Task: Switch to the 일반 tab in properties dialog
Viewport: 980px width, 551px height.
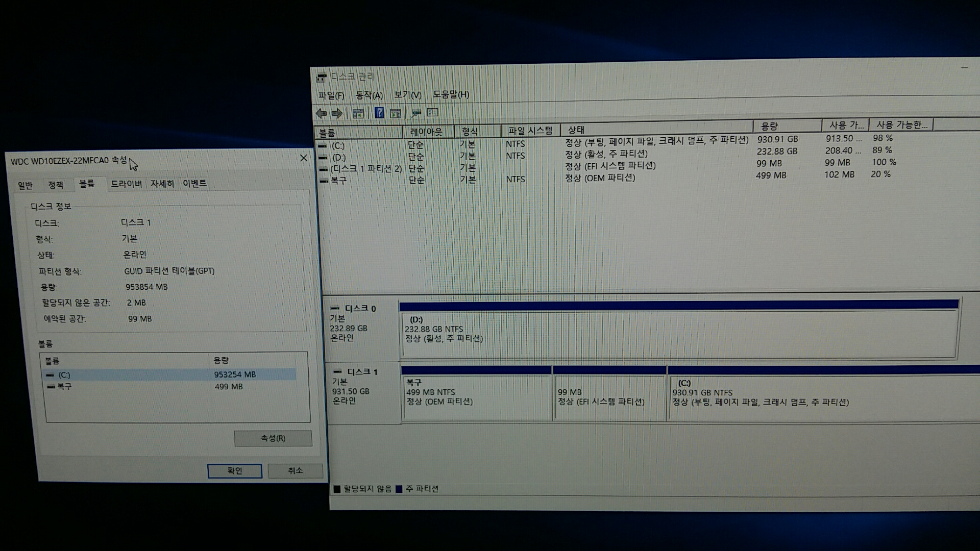Action: [x=25, y=185]
